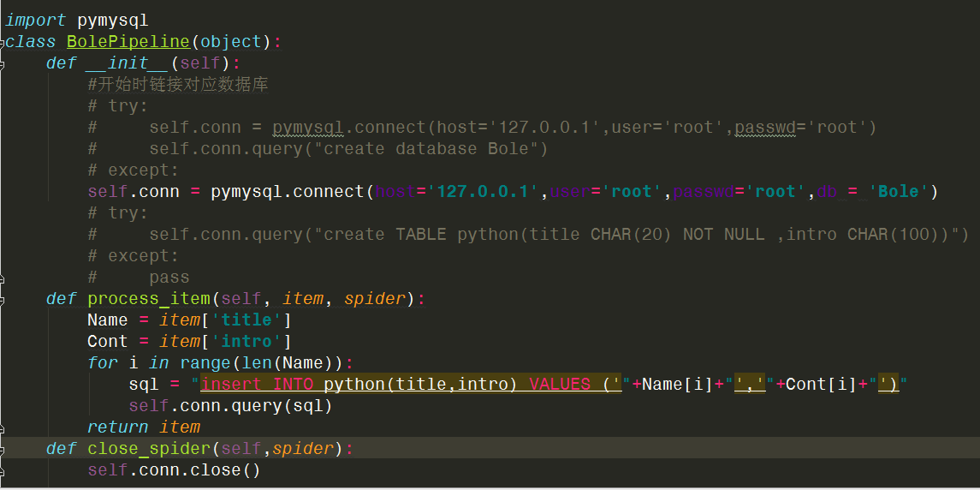980x490 pixels.
Task: Click 'Name[i]' in the sql line
Action: click(x=677, y=385)
